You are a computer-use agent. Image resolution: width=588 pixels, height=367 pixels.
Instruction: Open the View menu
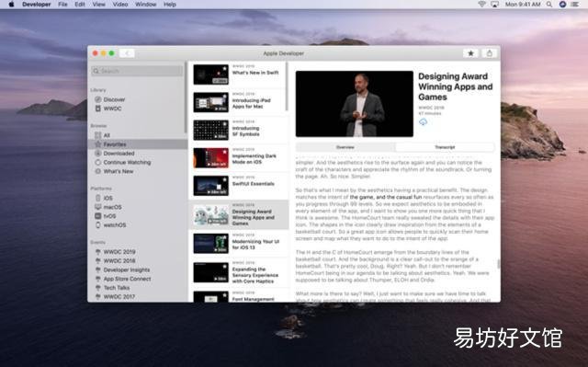point(99,5)
